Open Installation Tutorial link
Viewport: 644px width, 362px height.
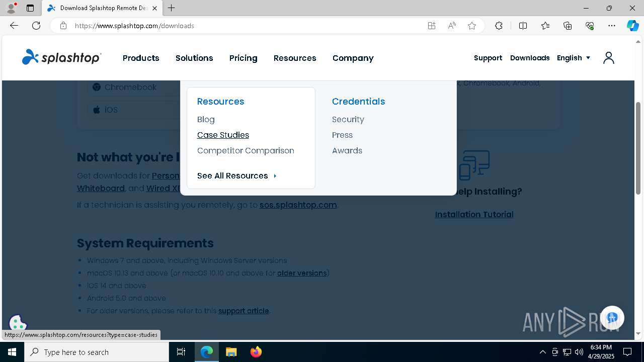(474, 214)
